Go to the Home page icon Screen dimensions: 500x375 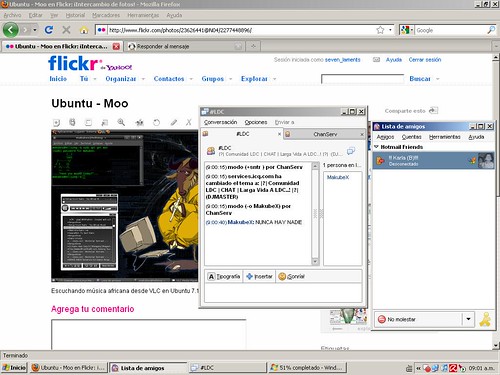(x=84, y=30)
